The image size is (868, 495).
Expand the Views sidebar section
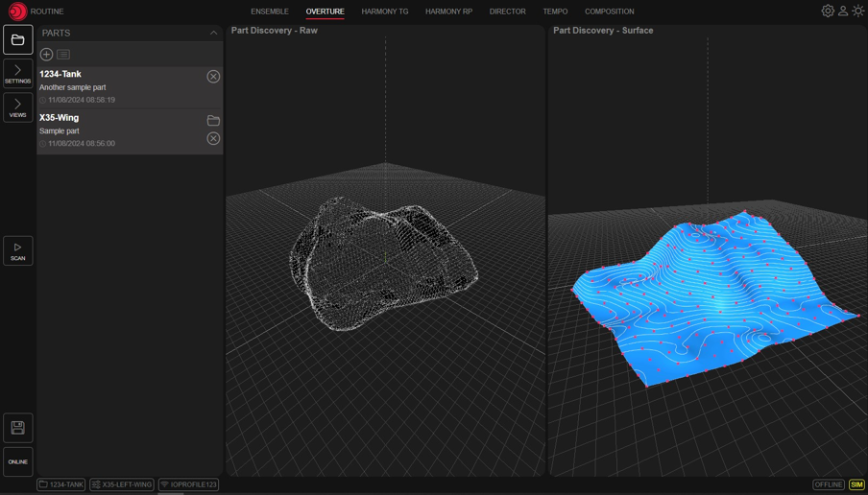click(17, 107)
